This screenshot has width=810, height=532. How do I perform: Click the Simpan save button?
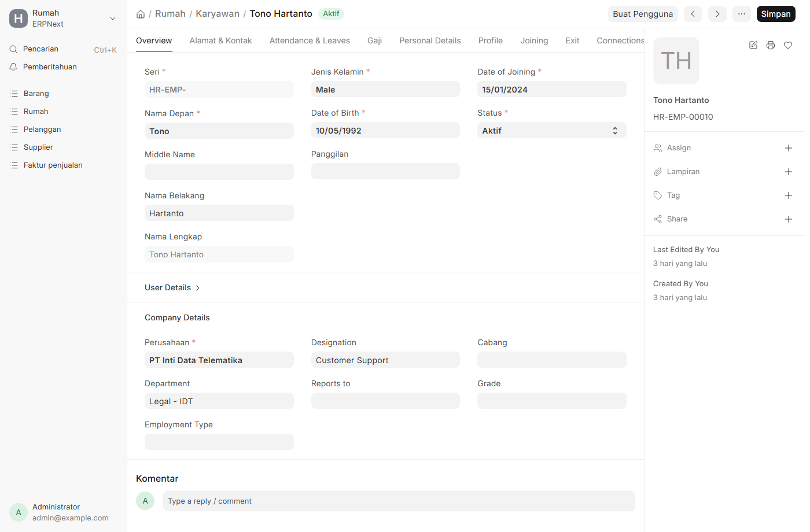(776, 14)
